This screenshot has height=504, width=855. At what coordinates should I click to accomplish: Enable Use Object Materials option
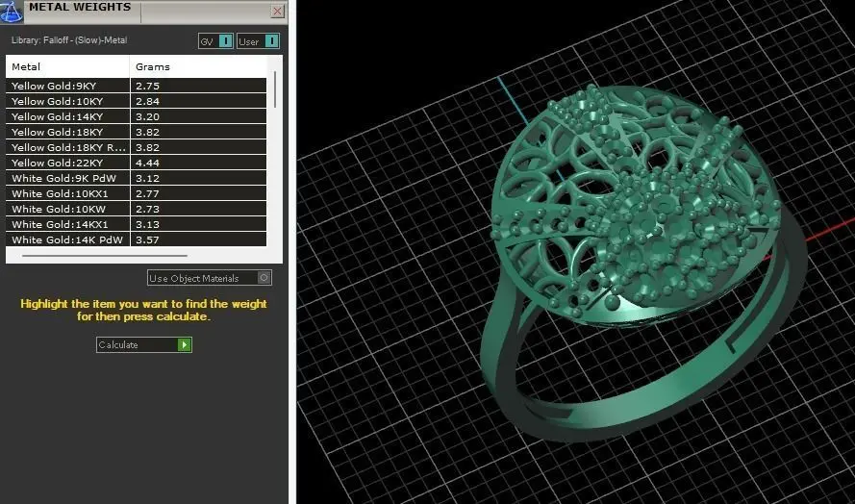pyautogui.click(x=210, y=278)
